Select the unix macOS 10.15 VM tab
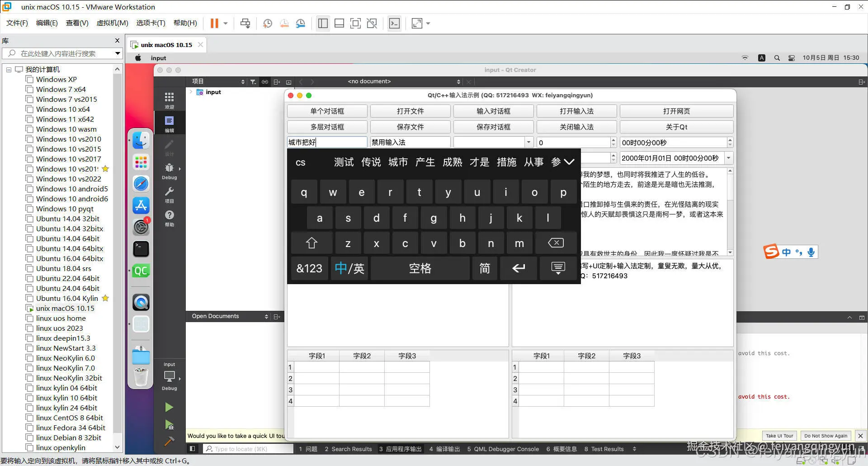868x466 pixels. coord(166,45)
